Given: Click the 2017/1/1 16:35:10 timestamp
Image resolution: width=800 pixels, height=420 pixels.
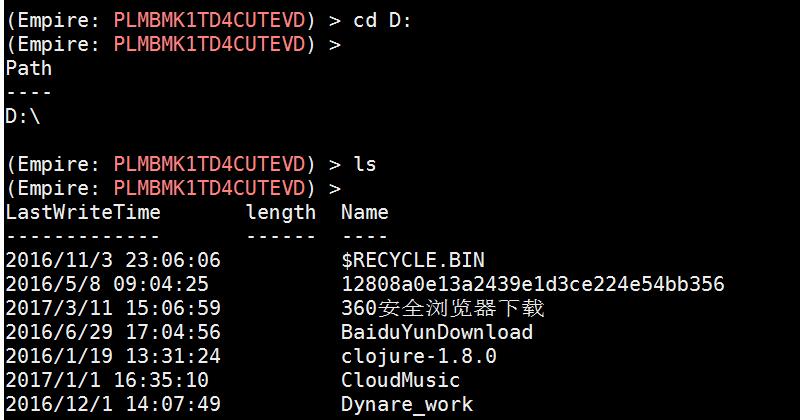Looking at the screenshot, I should pyautogui.click(x=107, y=380).
